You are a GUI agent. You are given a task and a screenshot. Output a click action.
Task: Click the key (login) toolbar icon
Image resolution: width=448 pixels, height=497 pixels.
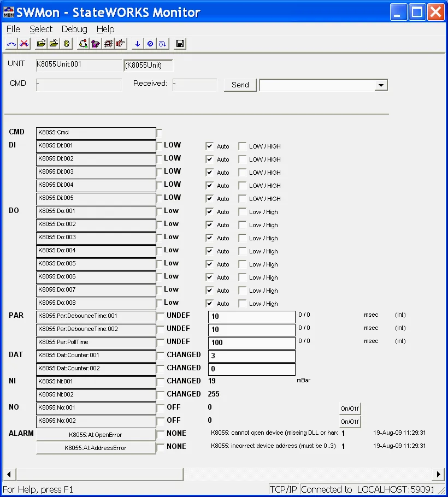pyautogui.click(x=66, y=44)
